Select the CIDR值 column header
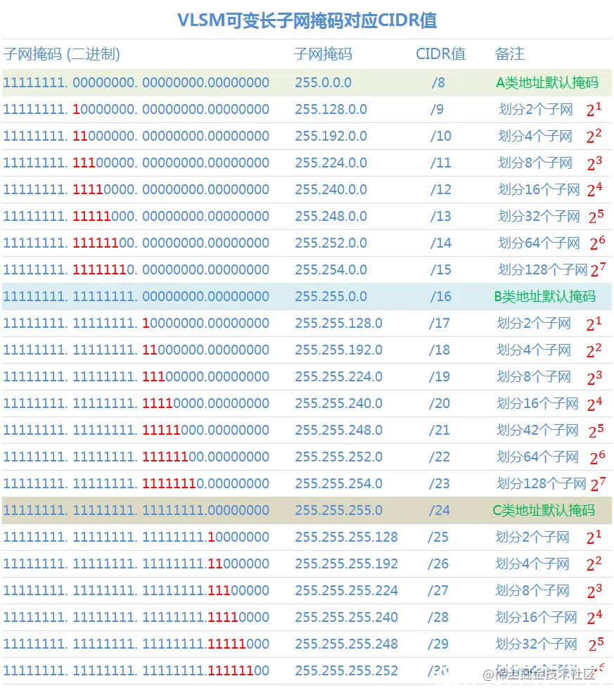Viewport: 614px width, 700px height. pyautogui.click(x=440, y=54)
